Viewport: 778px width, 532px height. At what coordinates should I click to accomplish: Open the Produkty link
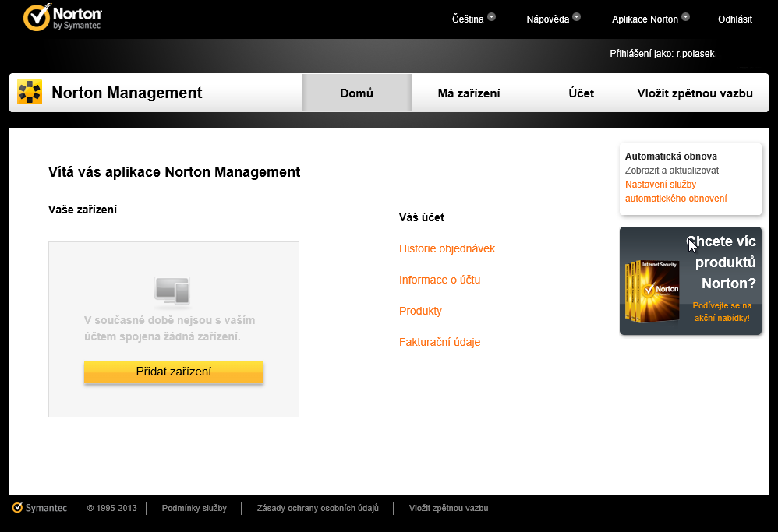click(x=420, y=311)
